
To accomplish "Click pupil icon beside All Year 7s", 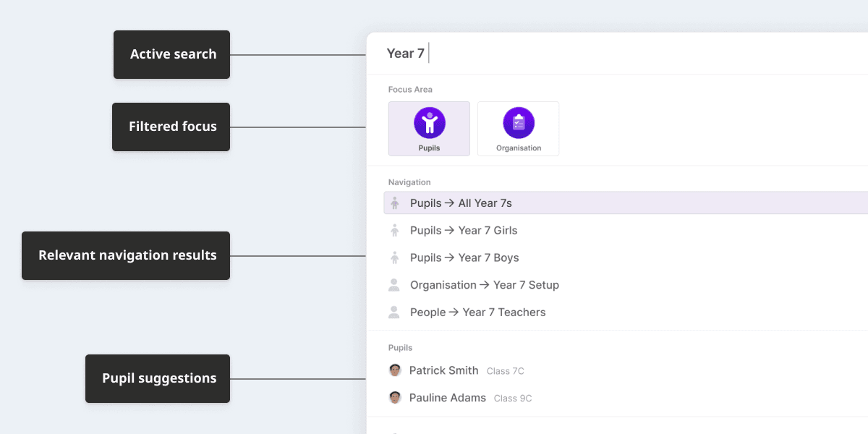I will (394, 203).
